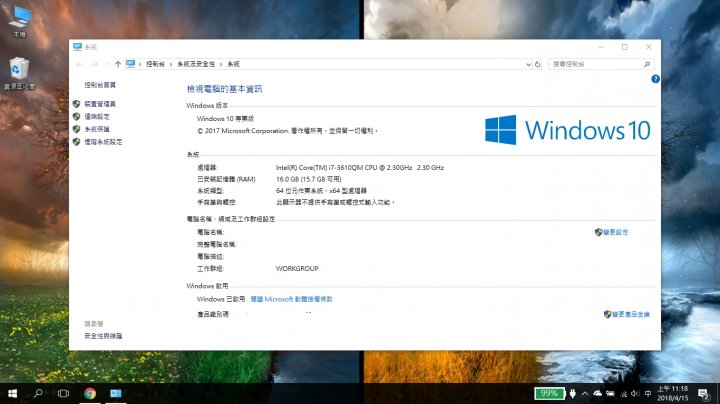The image size is (720, 404).
Task: Open recent locations dropdown arrow
Action: click(x=107, y=64)
